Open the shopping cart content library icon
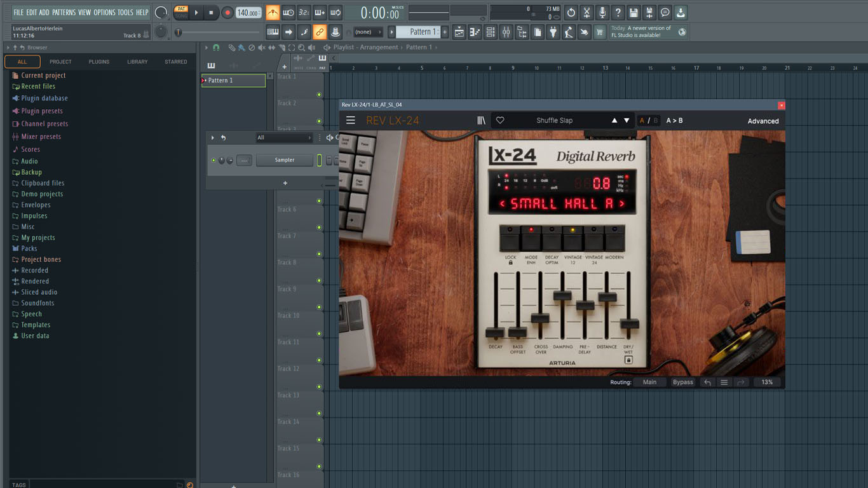 click(x=600, y=32)
